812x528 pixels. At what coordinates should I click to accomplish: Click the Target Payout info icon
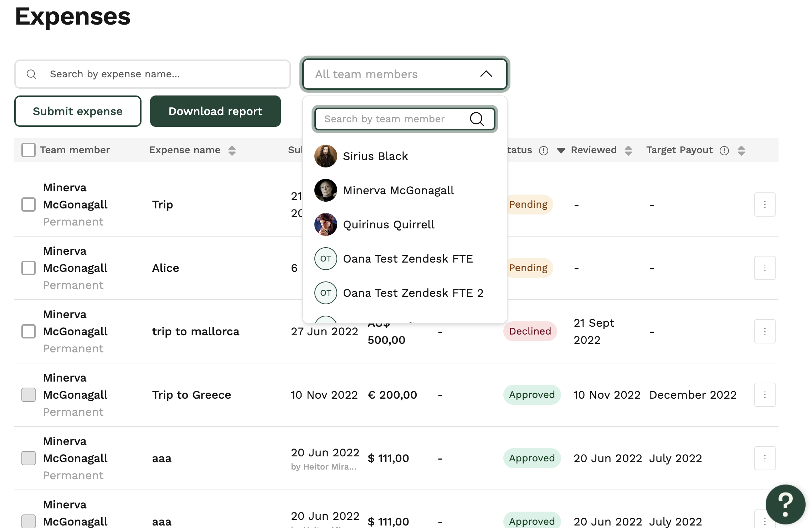coord(724,151)
